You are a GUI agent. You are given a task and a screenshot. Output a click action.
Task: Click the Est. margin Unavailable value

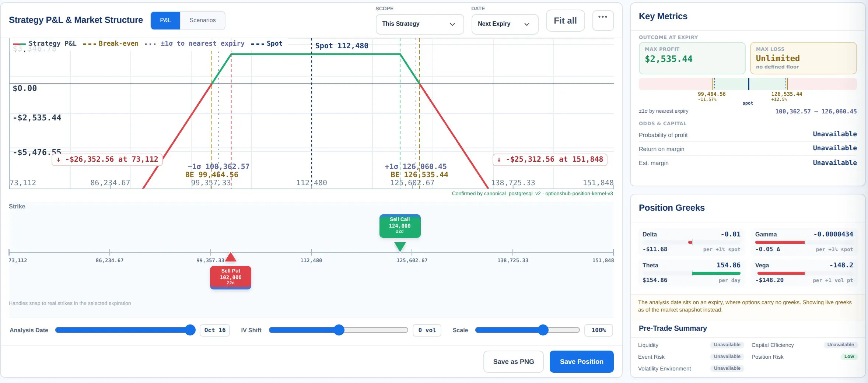[x=835, y=163]
